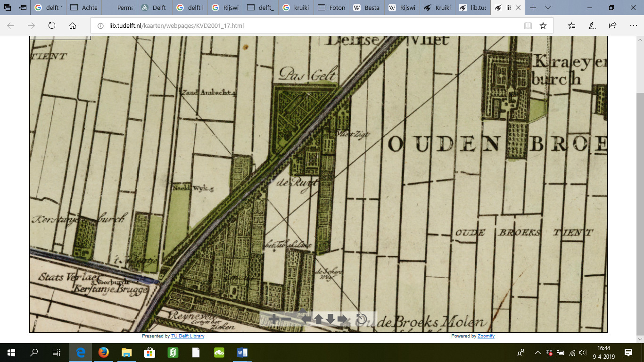Switch to the 'kruiki' Google tab
Image resolution: width=644 pixels, height=362 pixels.
pyautogui.click(x=296, y=8)
